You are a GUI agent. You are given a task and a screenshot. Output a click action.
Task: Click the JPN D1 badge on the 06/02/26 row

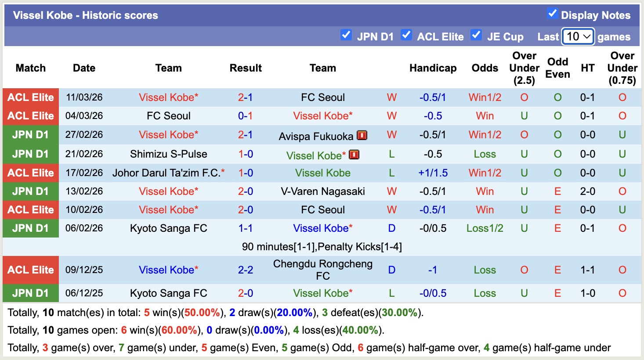pyautogui.click(x=30, y=228)
